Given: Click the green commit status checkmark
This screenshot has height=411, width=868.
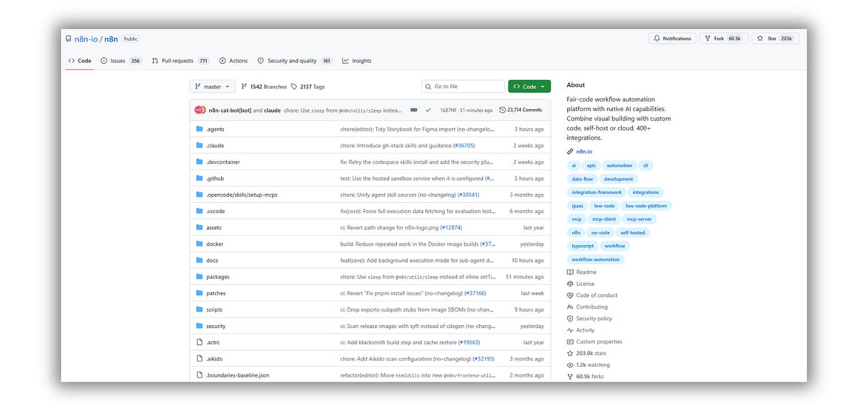Looking at the screenshot, I should tap(428, 110).
